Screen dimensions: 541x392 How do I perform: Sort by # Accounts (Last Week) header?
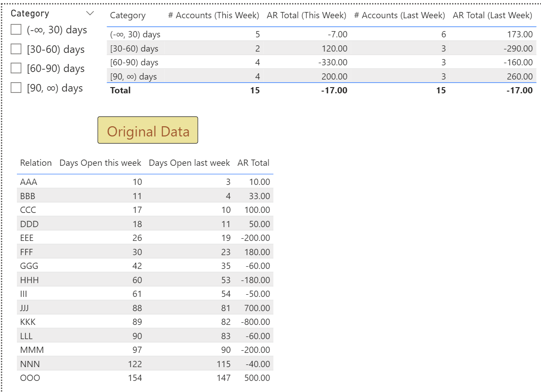pyautogui.click(x=399, y=16)
